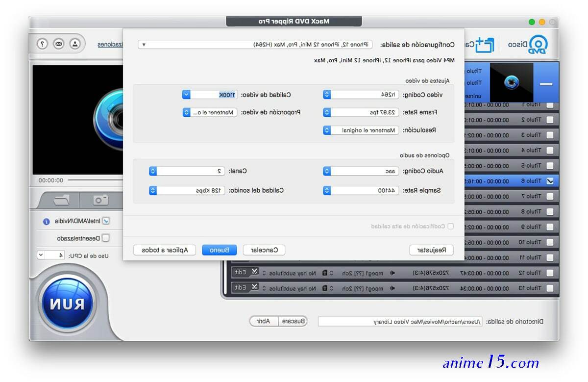
Task: Click the mail envelope icon
Action: 59,44
